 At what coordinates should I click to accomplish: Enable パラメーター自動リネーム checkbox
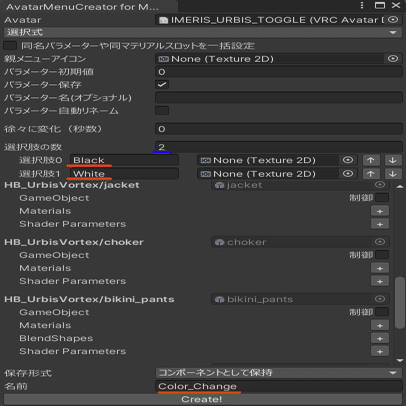[162, 110]
